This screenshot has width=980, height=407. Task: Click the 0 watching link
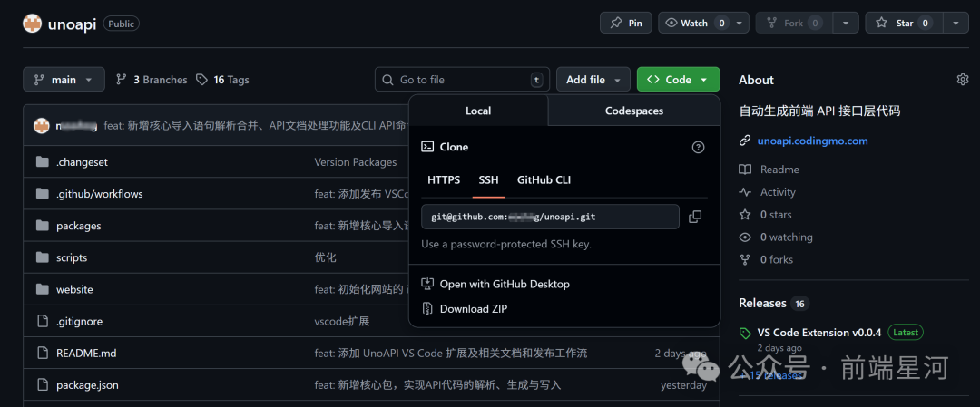[x=786, y=237]
